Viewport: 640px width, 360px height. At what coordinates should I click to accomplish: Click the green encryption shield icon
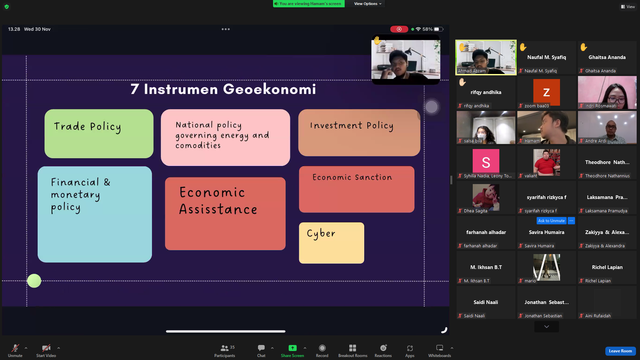7,7
